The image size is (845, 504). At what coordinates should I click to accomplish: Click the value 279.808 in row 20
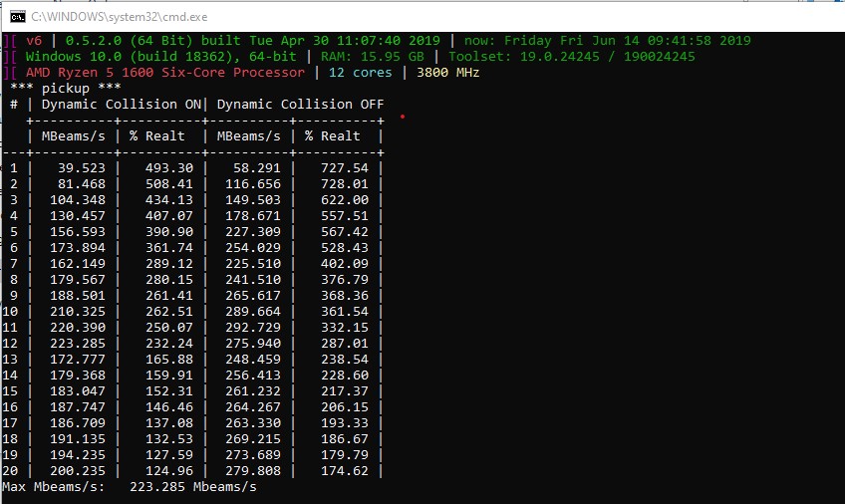coord(253,471)
